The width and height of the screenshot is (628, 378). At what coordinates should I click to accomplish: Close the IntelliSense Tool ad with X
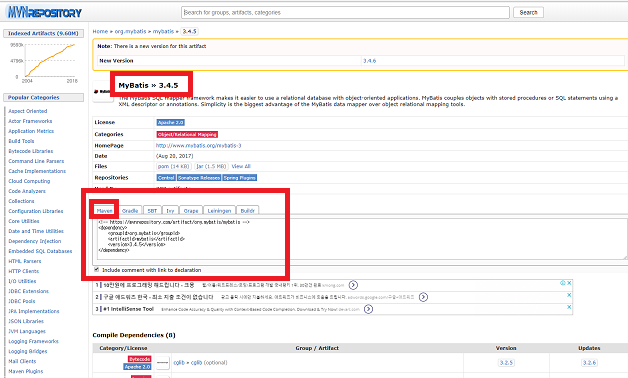point(569,307)
